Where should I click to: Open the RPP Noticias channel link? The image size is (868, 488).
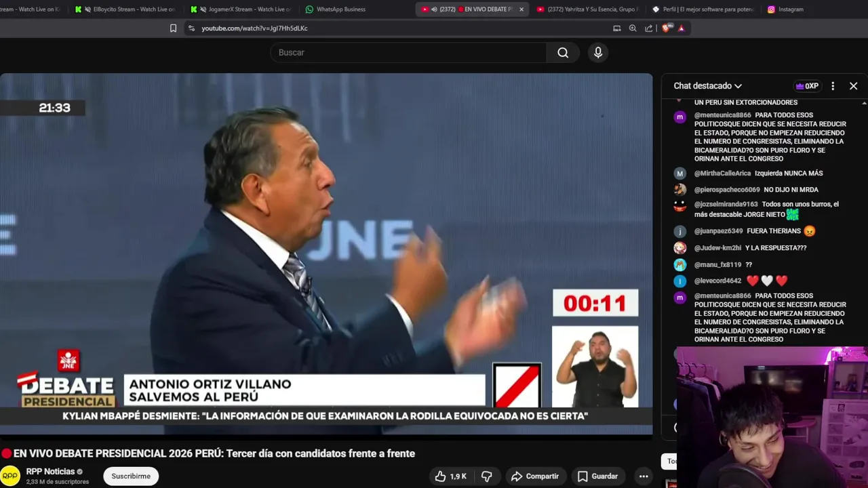[50, 472]
